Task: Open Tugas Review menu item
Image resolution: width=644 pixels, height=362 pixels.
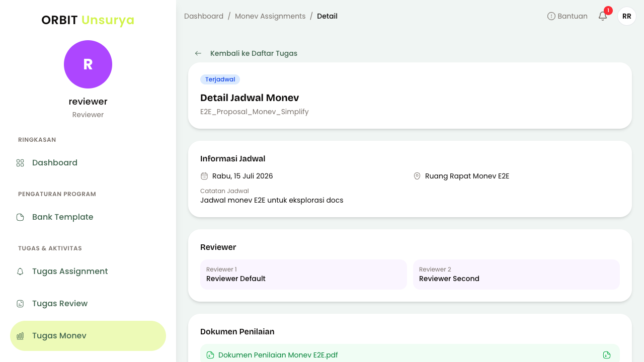Action: 88,304
